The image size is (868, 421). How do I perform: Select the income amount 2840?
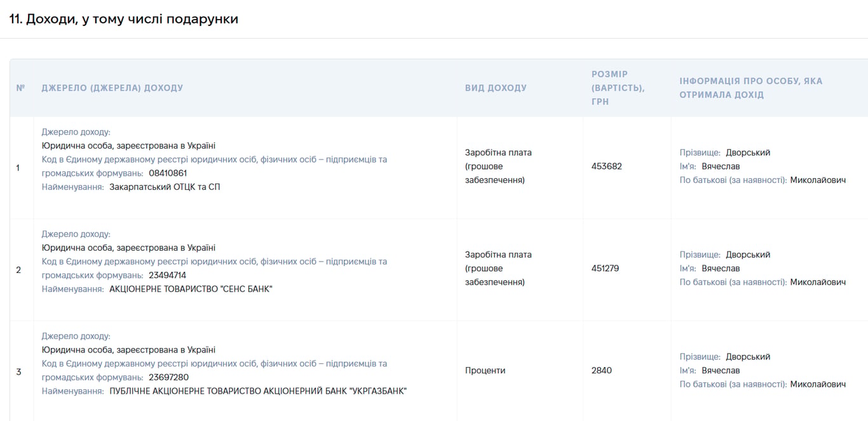(602, 370)
